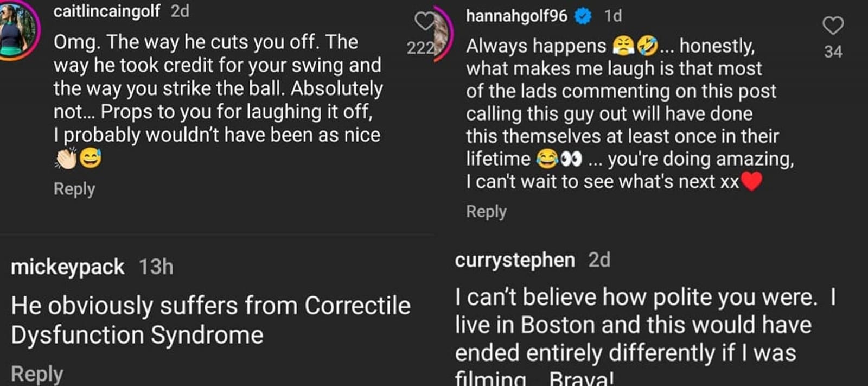Click the red heart emoji in hannahgolf96's comment
This screenshot has width=868, height=386.
tap(754, 182)
